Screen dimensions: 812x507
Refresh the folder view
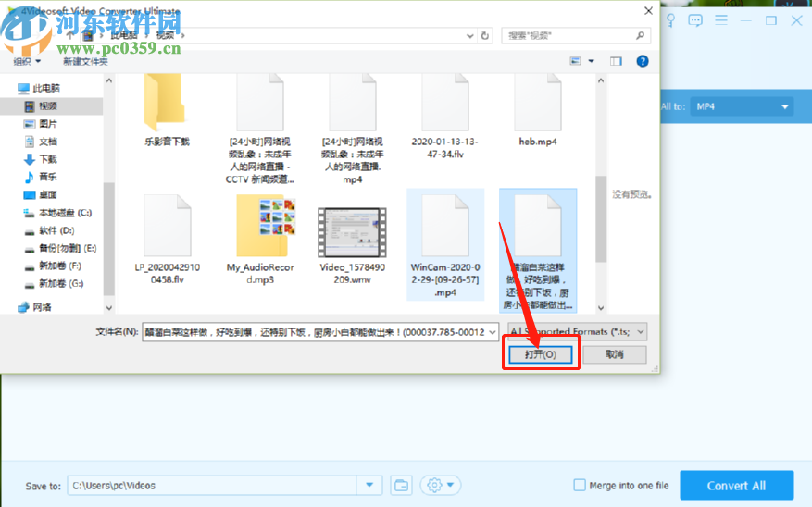(485, 36)
